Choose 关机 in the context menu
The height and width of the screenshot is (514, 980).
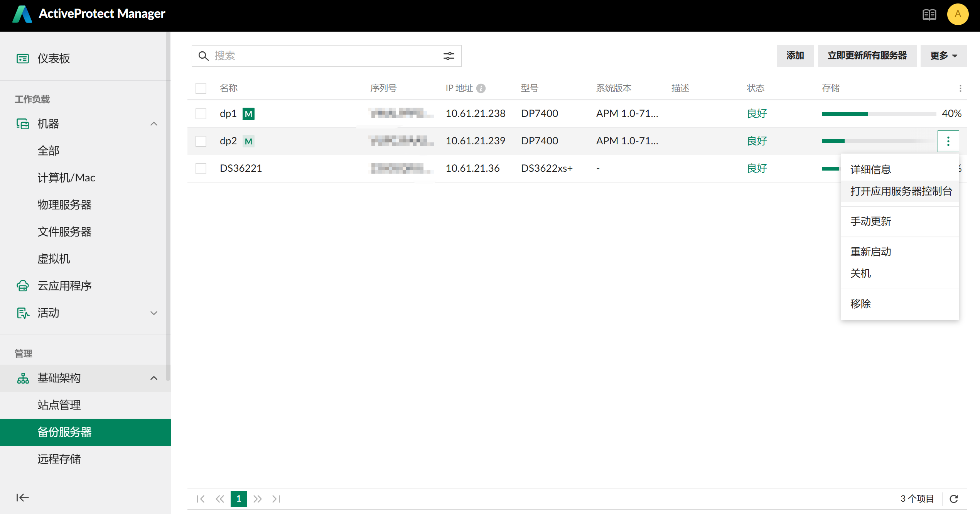click(x=900, y=273)
